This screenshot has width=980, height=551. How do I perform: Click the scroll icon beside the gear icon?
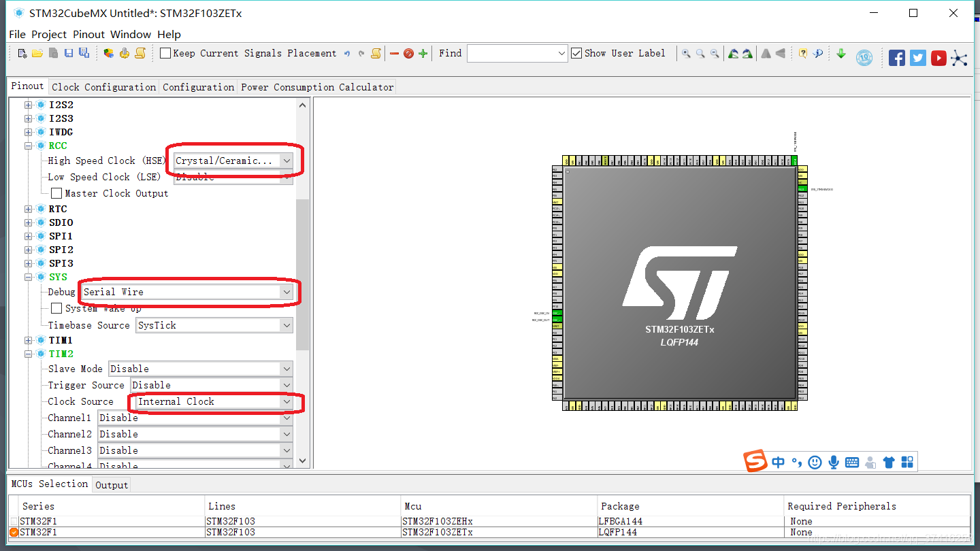[140, 53]
